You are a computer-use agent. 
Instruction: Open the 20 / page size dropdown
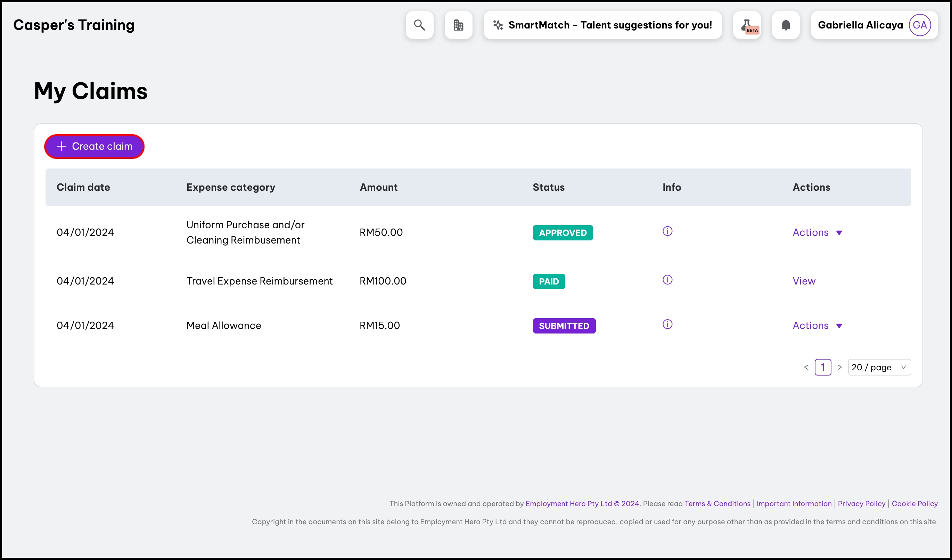pyautogui.click(x=879, y=367)
